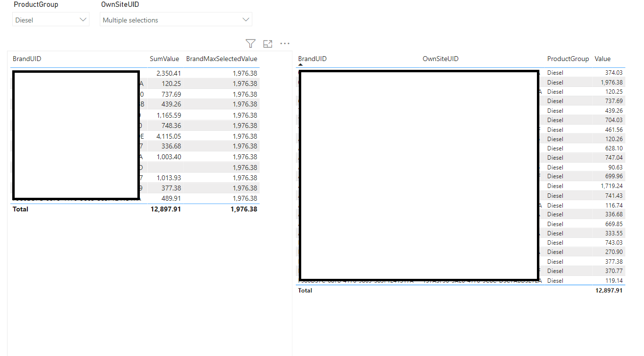This screenshot has width=644, height=356.
Task: Select the 1,719.24 cell
Action: [x=612, y=186]
